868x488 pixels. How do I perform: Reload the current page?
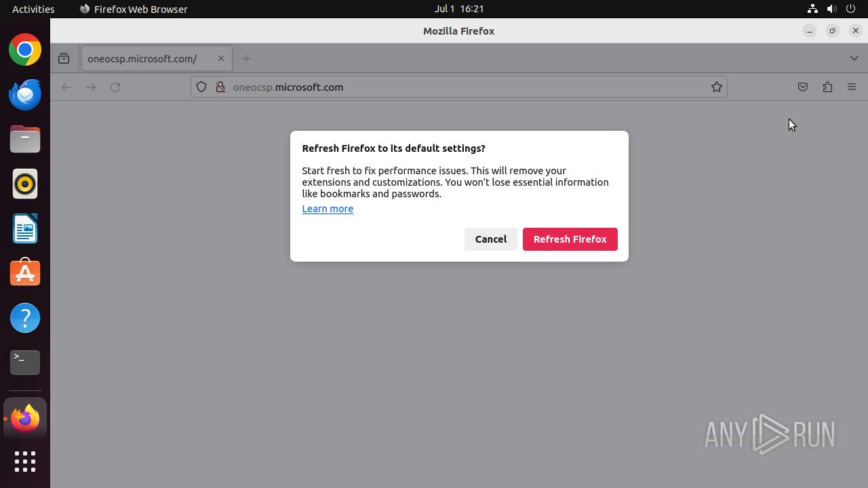click(x=115, y=87)
